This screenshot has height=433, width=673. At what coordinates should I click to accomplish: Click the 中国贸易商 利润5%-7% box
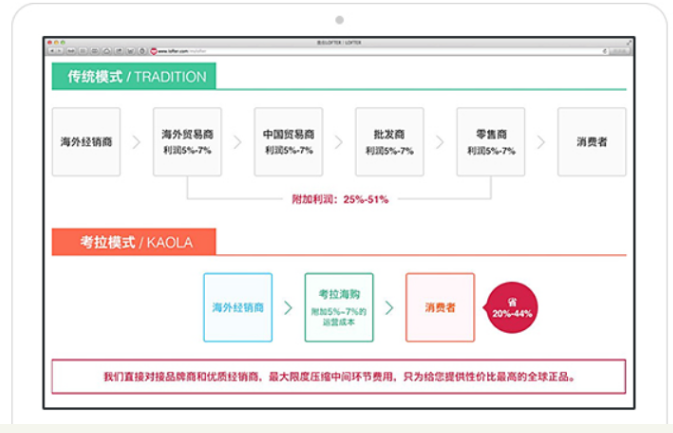click(x=288, y=142)
